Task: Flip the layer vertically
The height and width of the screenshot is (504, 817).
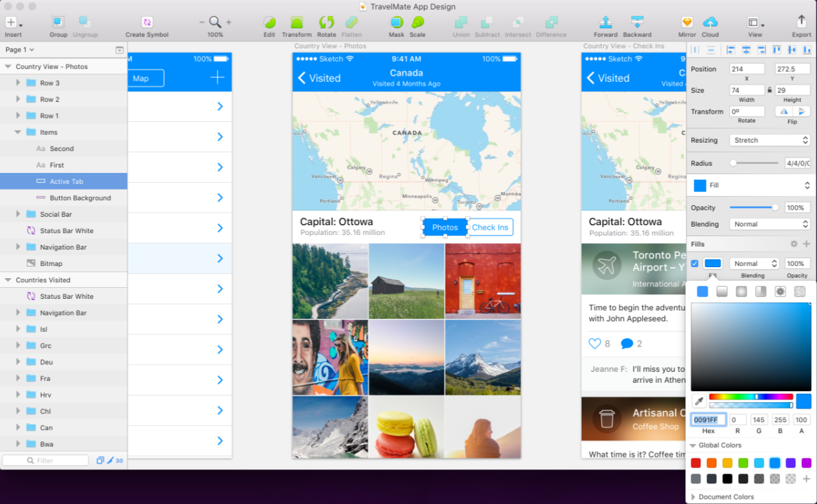Action: click(x=801, y=111)
